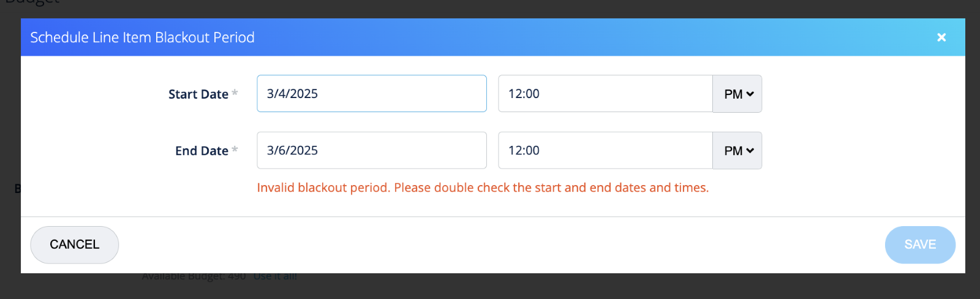The width and height of the screenshot is (980, 299).
Task: Click the chevron arrow on start time PM selector
Action: coord(750,94)
